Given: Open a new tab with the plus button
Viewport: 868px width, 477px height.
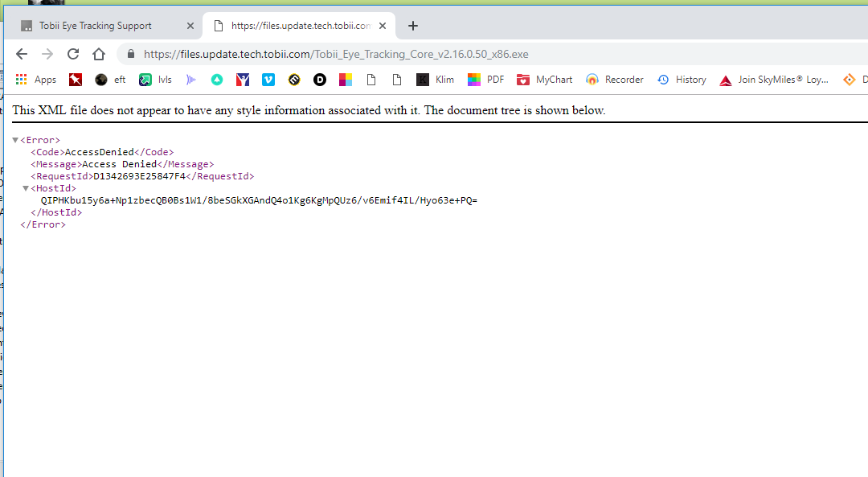Looking at the screenshot, I should coord(413,26).
